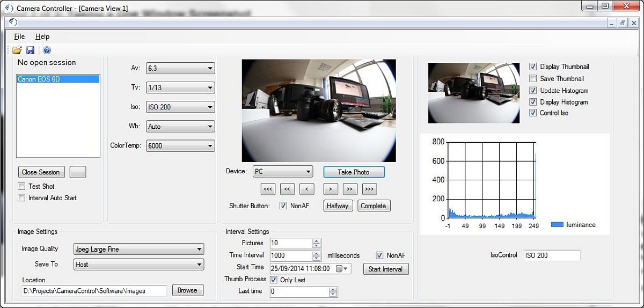The height and width of the screenshot is (308, 644).
Task: Click the Take Photo button
Action: tap(354, 172)
